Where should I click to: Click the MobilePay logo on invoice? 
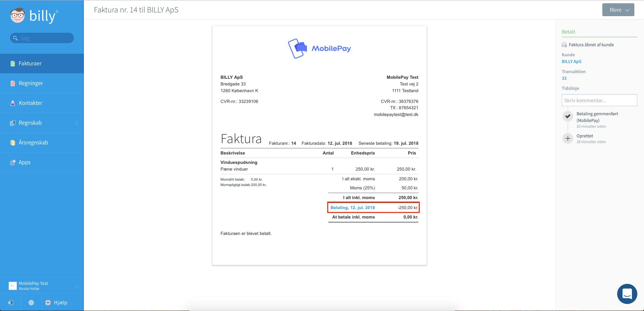pos(319,49)
